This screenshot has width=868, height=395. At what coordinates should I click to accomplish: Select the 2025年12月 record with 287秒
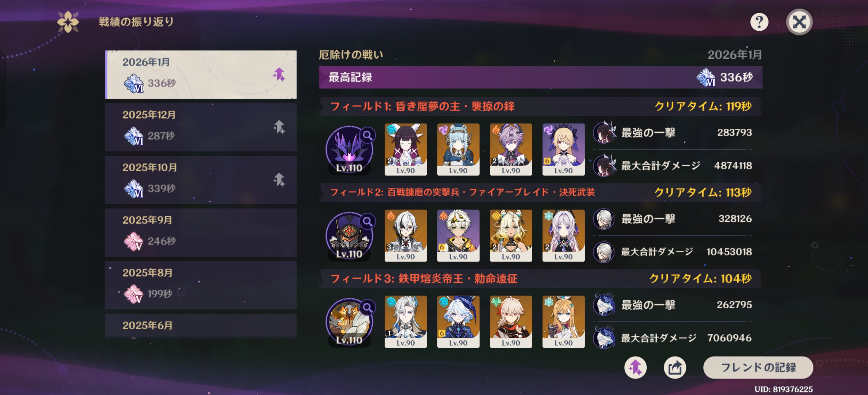201,127
